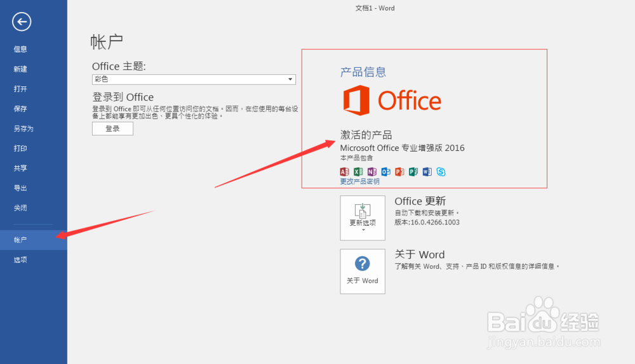Click the 帐户 page heading
The width and height of the screenshot is (635, 364).
[x=107, y=42]
